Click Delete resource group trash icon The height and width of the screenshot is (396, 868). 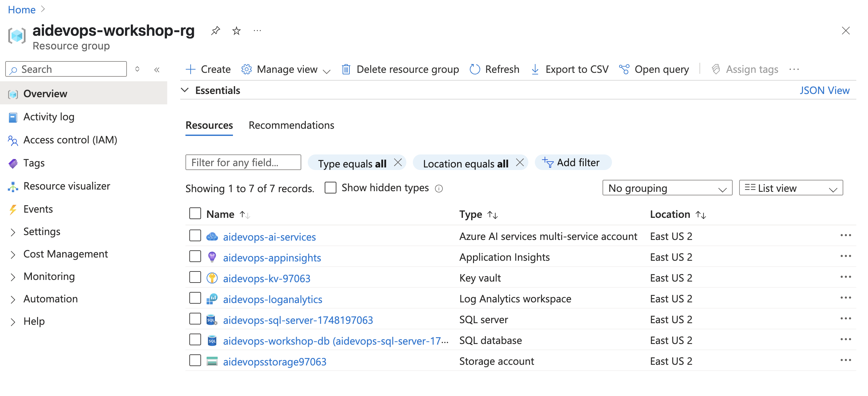(x=346, y=69)
